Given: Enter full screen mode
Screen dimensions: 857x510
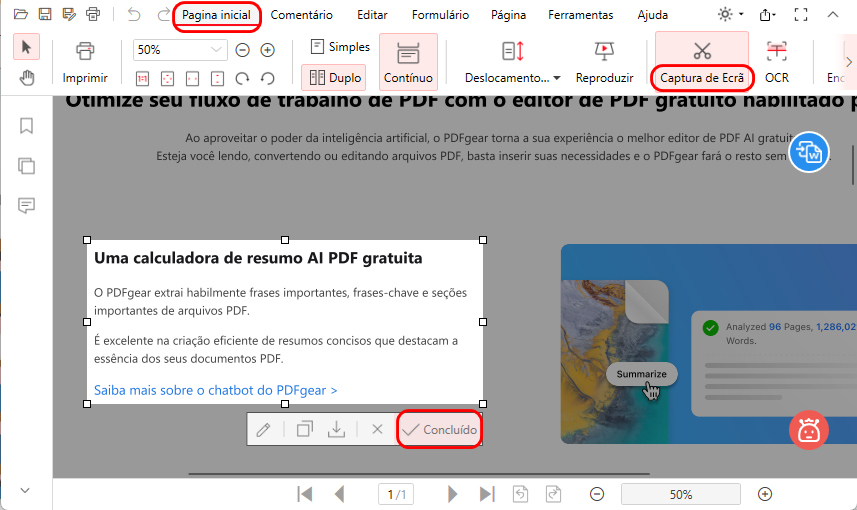Looking at the screenshot, I should pos(801,15).
